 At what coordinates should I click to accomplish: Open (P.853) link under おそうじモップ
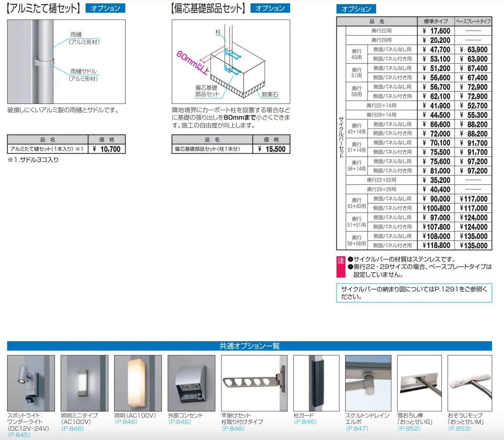[460, 428]
